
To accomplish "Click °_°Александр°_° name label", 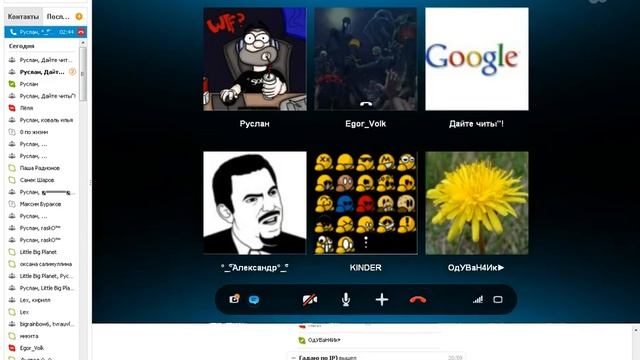I will (x=254, y=268).
